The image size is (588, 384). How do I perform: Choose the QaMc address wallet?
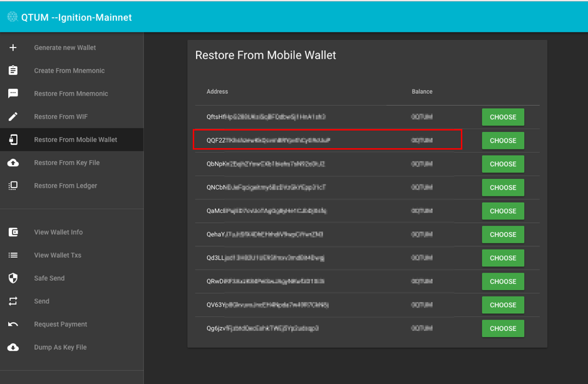tap(503, 211)
